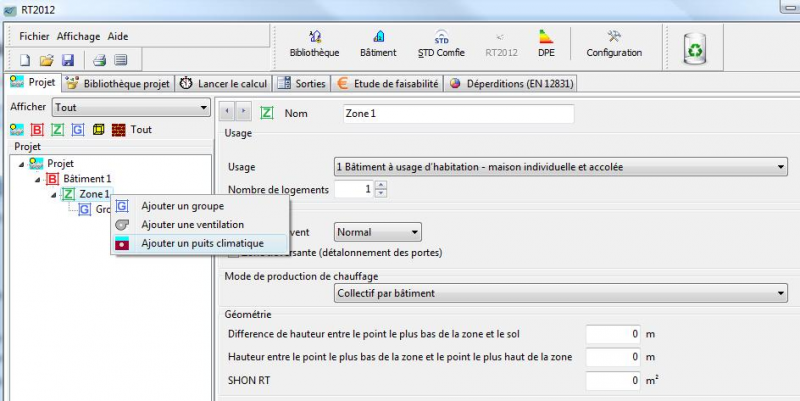Click the SHON RT input field
800x401 pixels.
pos(612,381)
